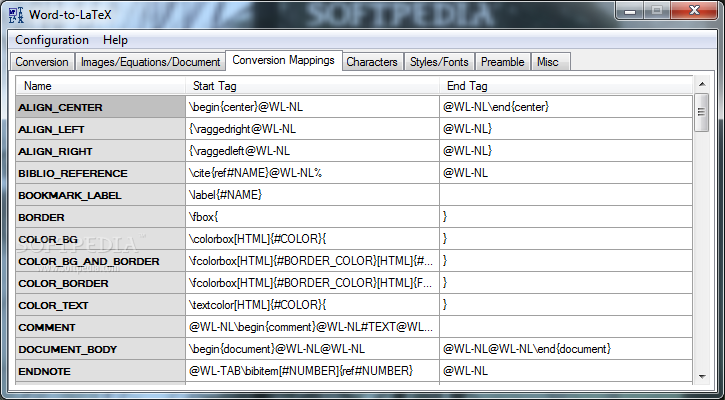Click the scrollbar up arrow
The image size is (725, 400).
[701, 84]
